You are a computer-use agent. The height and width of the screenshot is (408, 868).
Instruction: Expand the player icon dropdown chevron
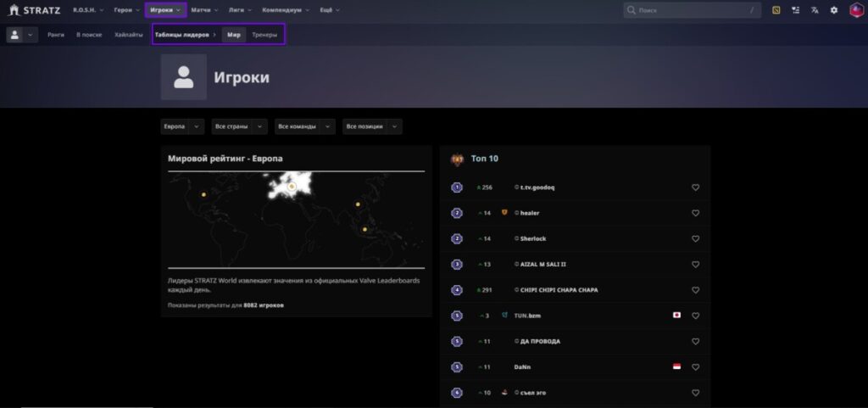[x=31, y=35]
